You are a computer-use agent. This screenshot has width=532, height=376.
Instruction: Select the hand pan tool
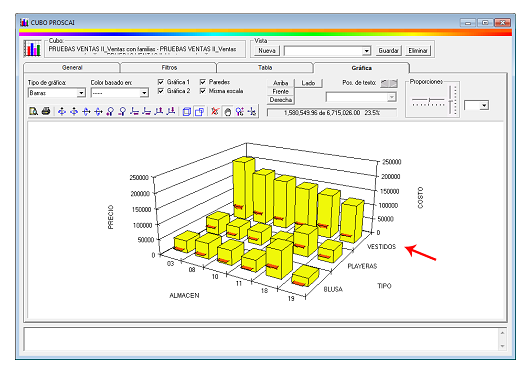click(228, 111)
